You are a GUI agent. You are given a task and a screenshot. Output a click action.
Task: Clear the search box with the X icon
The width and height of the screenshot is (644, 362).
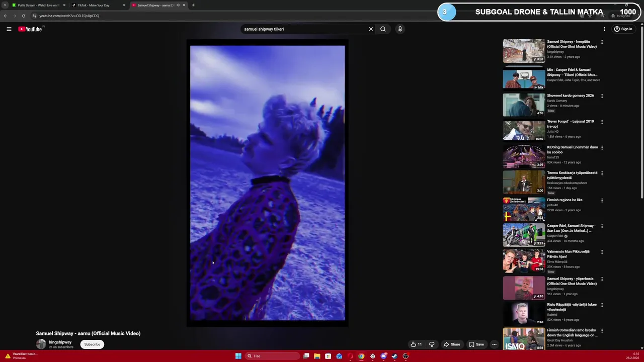coord(371,29)
